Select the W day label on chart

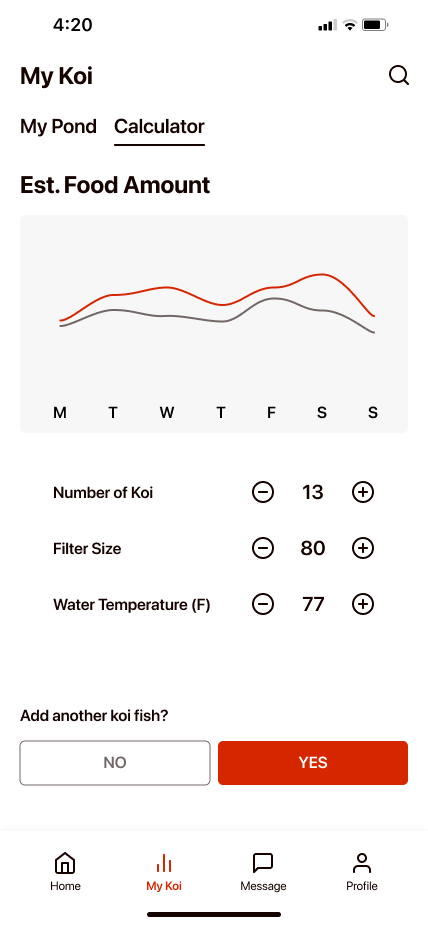pos(167,413)
